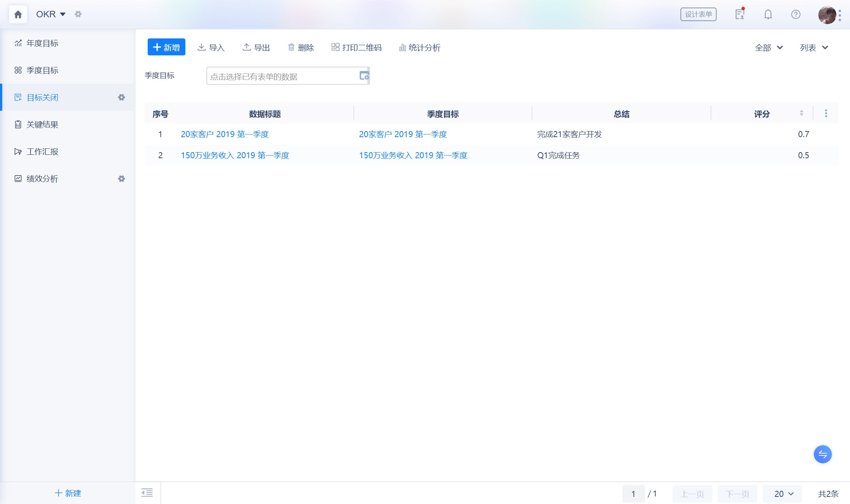Viewport: 850px width, 504px height.
Task: Open the 全部 filter dropdown
Action: click(x=769, y=47)
